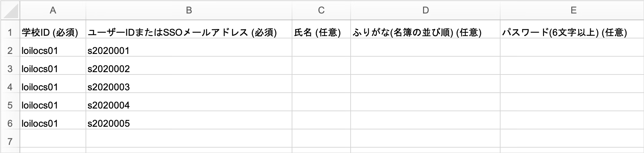Image resolution: width=644 pixels, height=153 pixels.
Task: Click the ユーザーIDまたはSSOメールアドレス header cell
Action: pyautogui.click(x=189, y=32)
